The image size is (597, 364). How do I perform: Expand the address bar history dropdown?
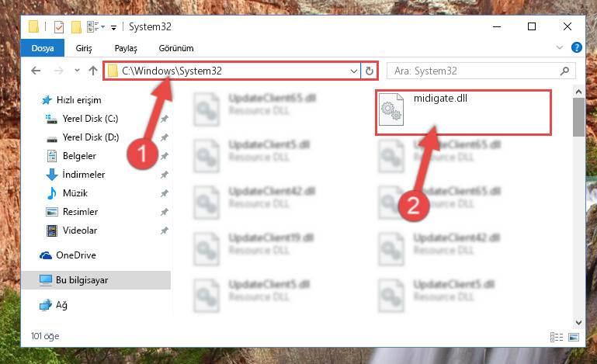click(354, 71)
